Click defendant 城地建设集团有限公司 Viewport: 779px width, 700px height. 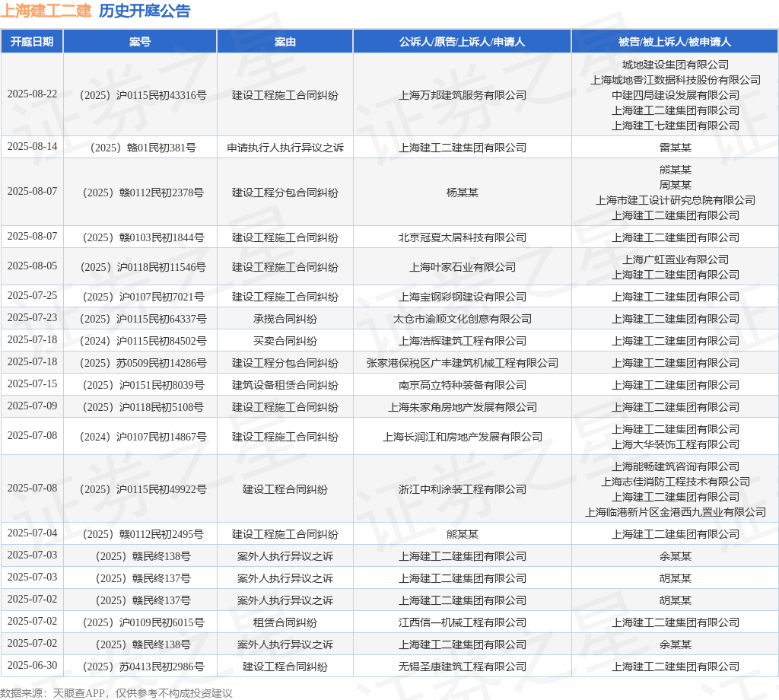pos(676,65)
